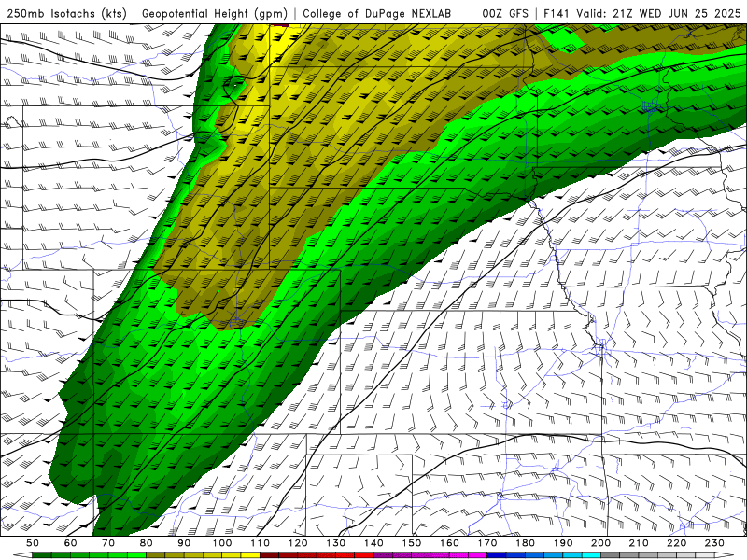Click the colorbar label "60"

click(x=71, y=543)
